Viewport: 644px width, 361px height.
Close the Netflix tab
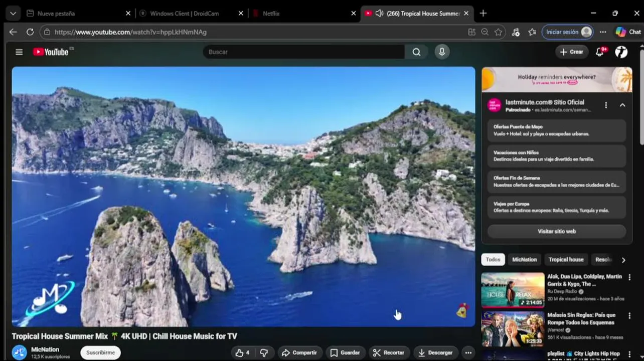(x=354, y=14)
